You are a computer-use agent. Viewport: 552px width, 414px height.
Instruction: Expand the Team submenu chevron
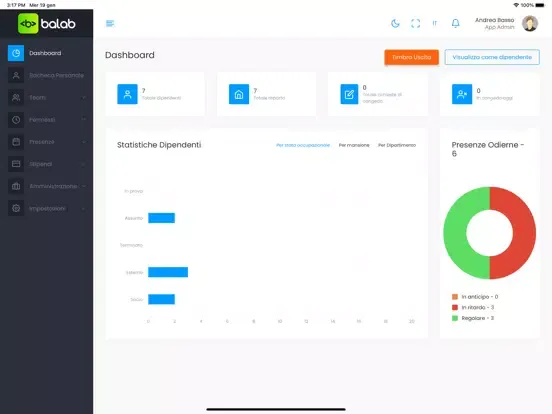point(83,98)
